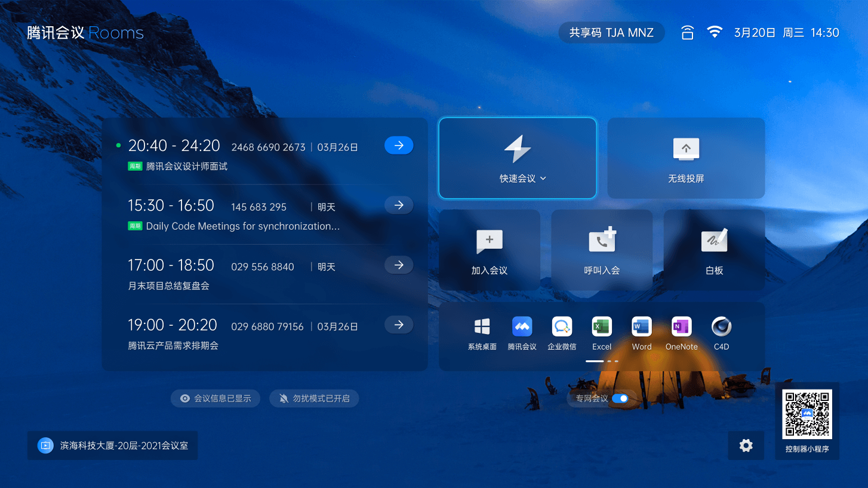Toggle 勿扰模式已开启 do-not-disturb
Image resolution: width=868 pixels, height=488 pixels.
pyautogui.click(x=314, y=399)
